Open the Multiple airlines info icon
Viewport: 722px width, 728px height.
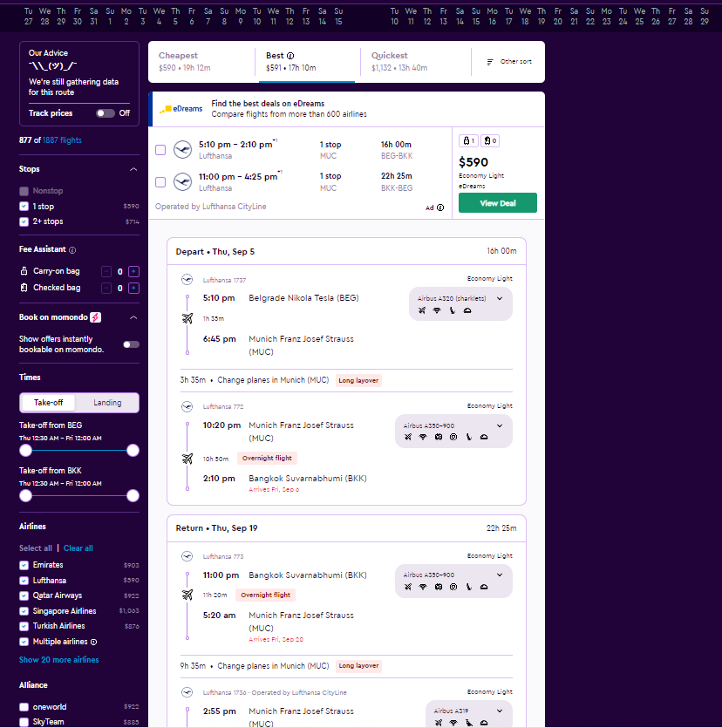click(94, 642)
